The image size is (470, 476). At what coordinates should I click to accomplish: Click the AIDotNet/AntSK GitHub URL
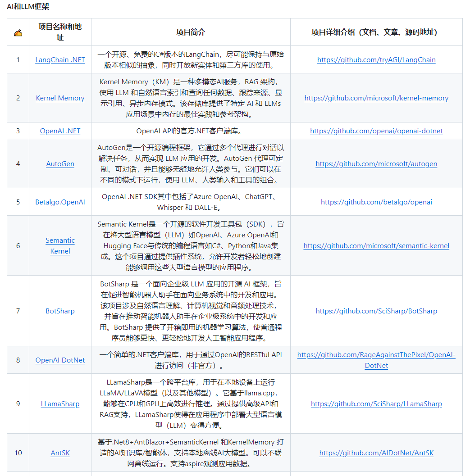point(376,453)
